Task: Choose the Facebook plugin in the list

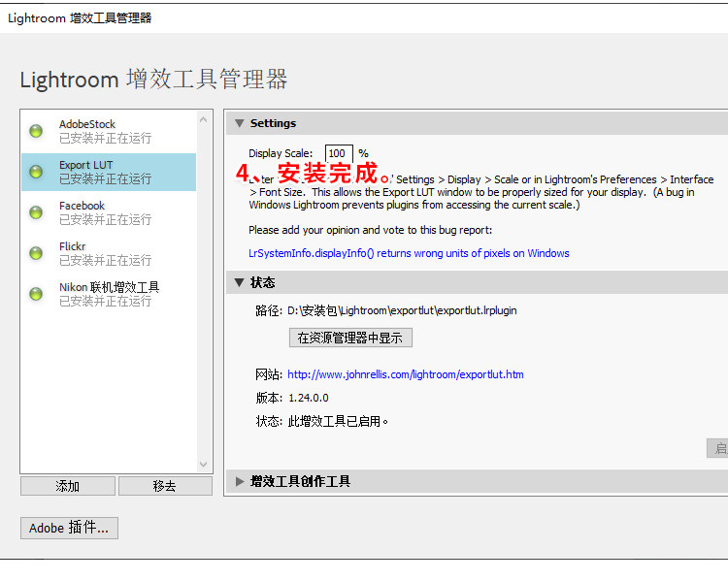Action: point(109,212)
